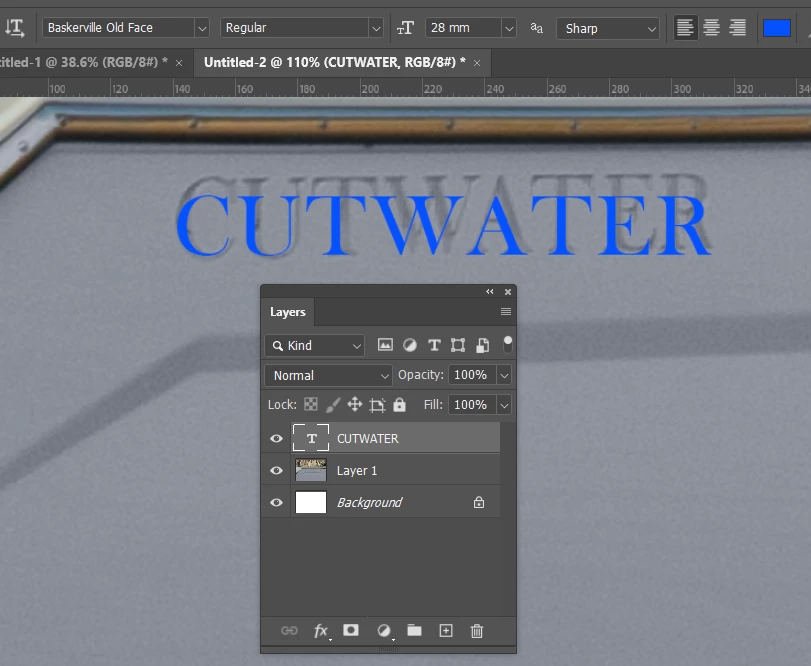
Task: Add a layer mask
Action: tap(351, 630)
